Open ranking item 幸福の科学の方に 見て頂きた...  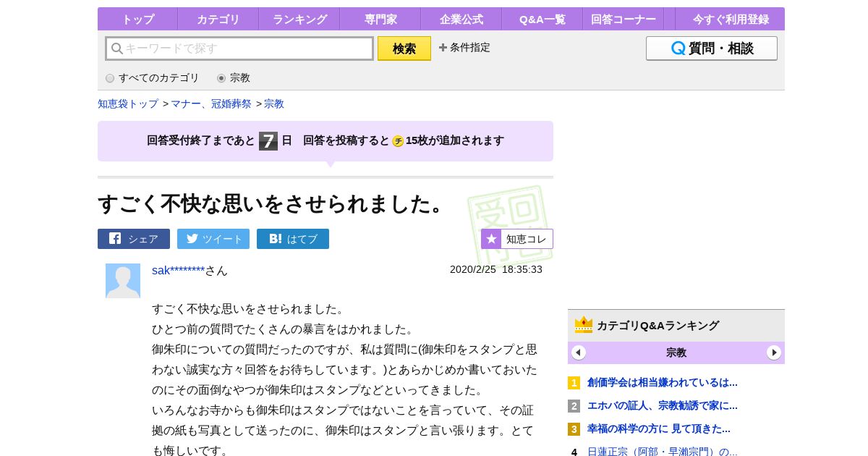pyautogui.click(x=659, y=428)
